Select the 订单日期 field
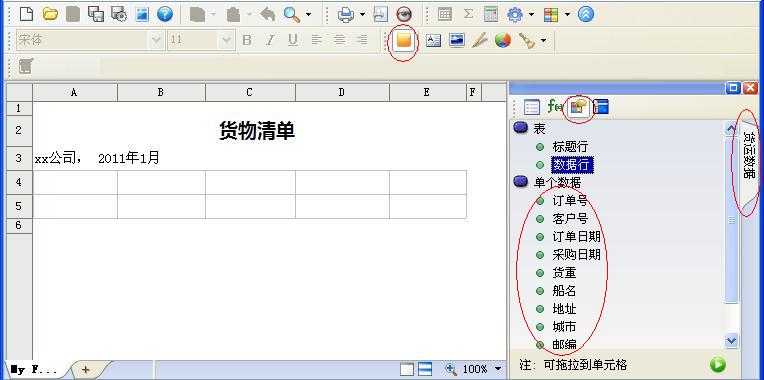 tap(576, 237)
